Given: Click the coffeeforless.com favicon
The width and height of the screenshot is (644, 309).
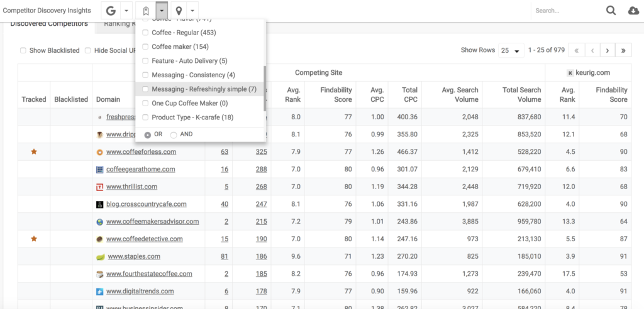Looking at the screenshot, I should (x=99, y=152).
